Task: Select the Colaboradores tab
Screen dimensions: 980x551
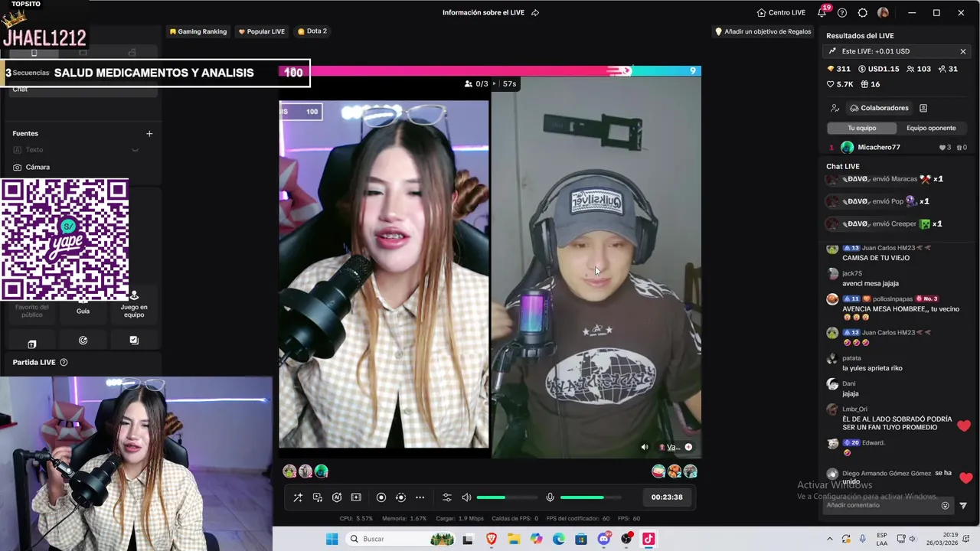Action: 879,109
